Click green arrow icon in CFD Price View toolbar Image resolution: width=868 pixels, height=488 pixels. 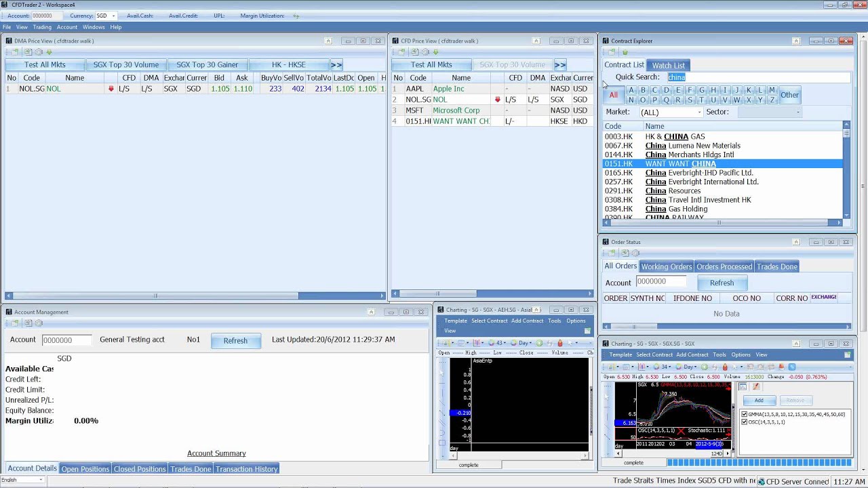(x=435, y=52)
